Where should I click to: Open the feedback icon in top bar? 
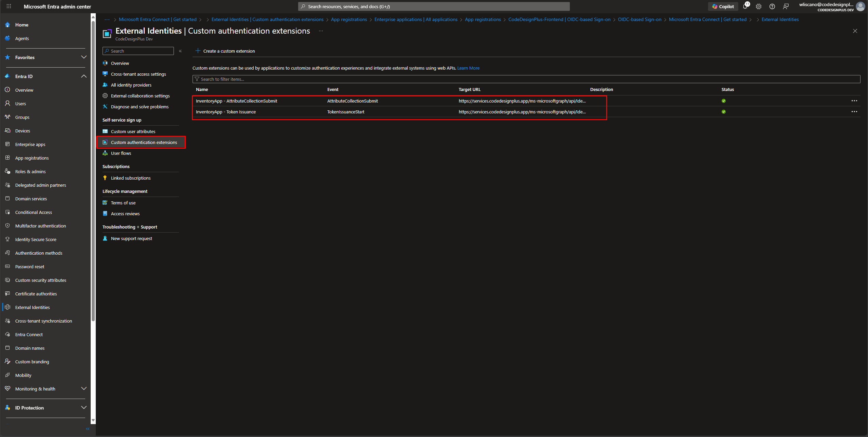click(x=786, y=6)
